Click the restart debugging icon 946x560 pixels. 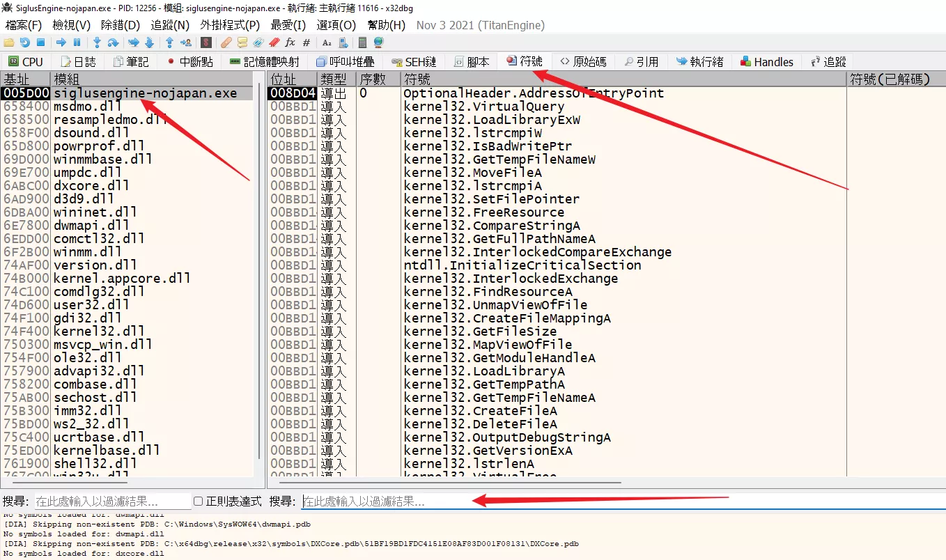(25, 42)
